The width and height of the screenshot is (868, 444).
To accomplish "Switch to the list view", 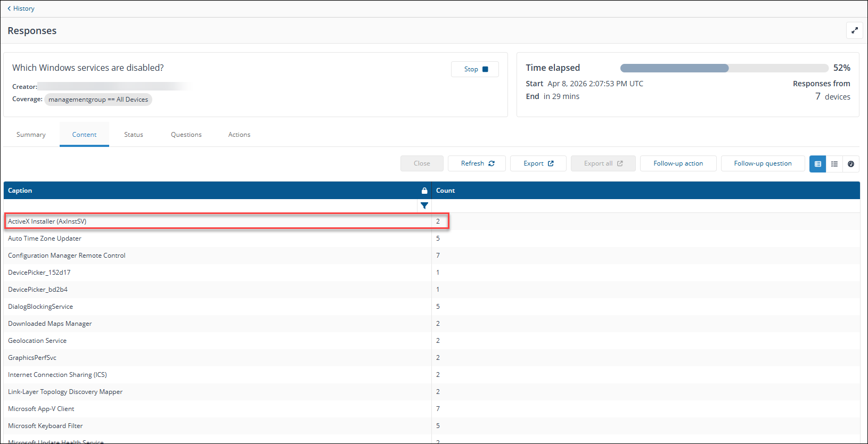I will coord(834,164).
